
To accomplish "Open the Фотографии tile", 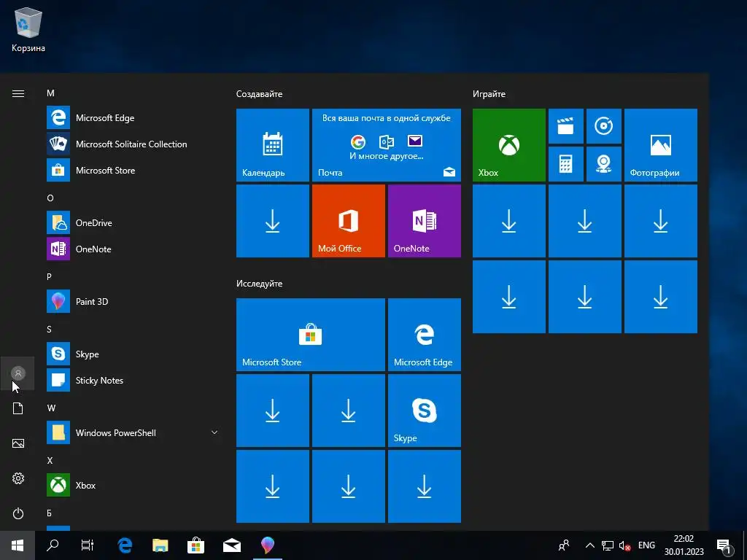I will click(661, 145).
